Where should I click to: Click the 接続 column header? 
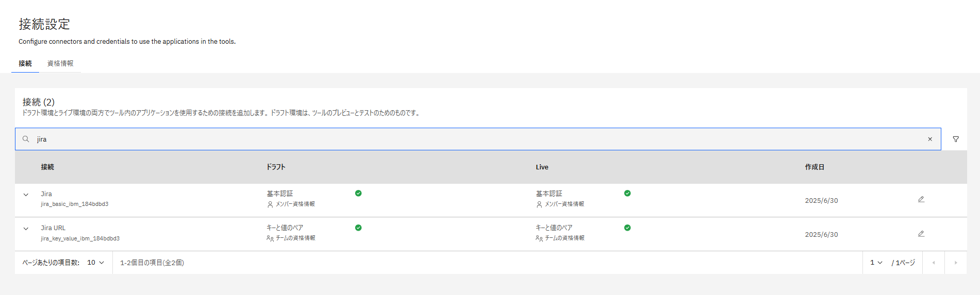tap(47, 167)
